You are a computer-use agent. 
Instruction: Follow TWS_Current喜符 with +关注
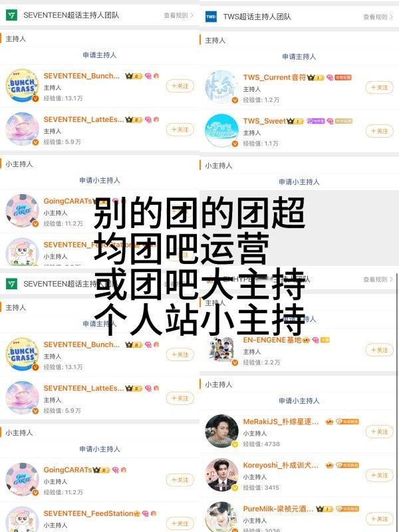pos(379,87)
